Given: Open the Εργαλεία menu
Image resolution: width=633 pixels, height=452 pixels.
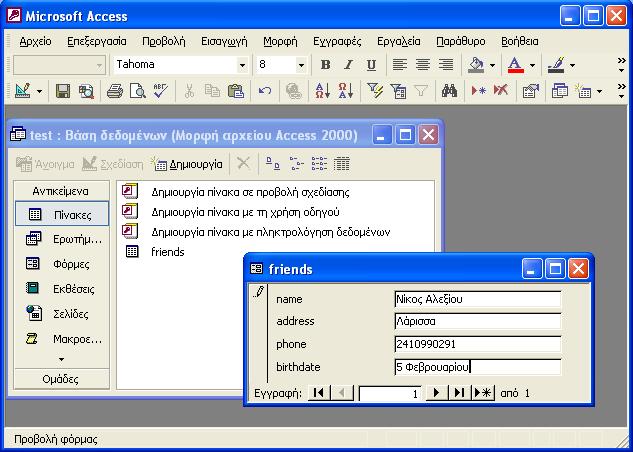Looking at the screenshot, I should click(398, 42).
